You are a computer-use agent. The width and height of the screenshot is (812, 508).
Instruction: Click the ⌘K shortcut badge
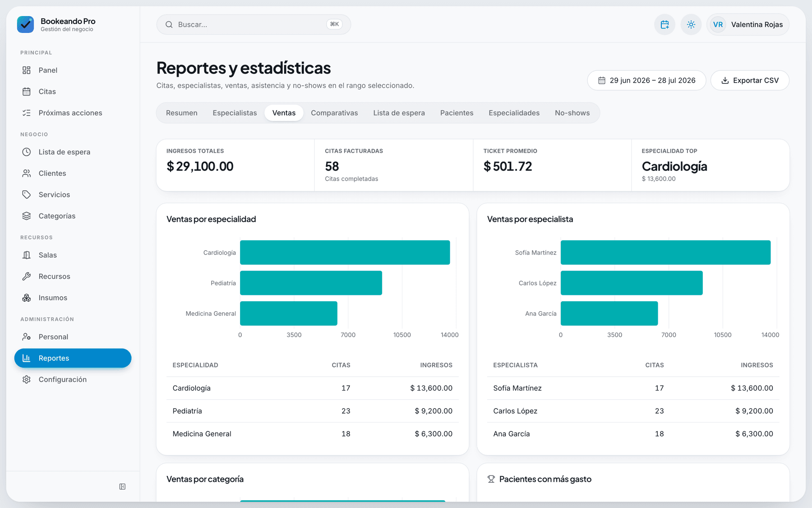334,24
